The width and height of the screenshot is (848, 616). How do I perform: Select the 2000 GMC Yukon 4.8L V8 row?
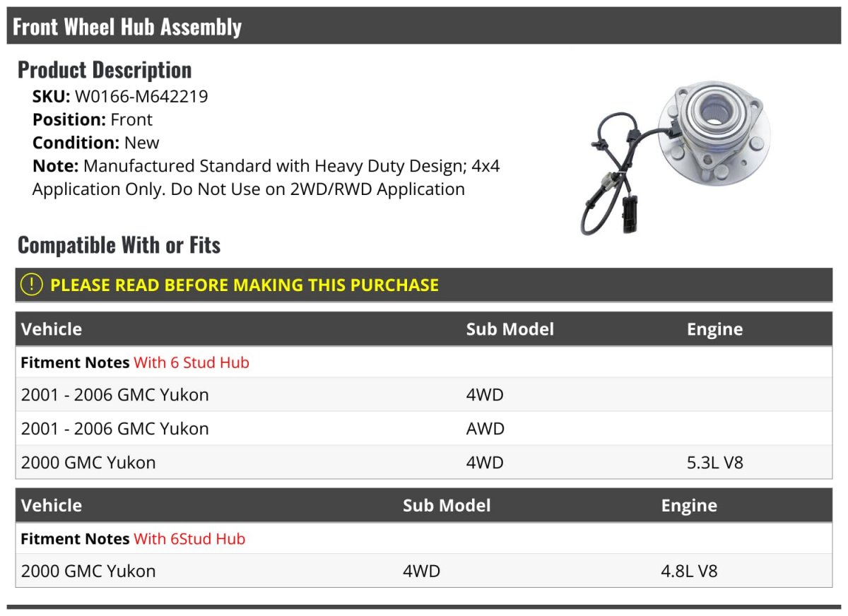click(x=88, y=571)
